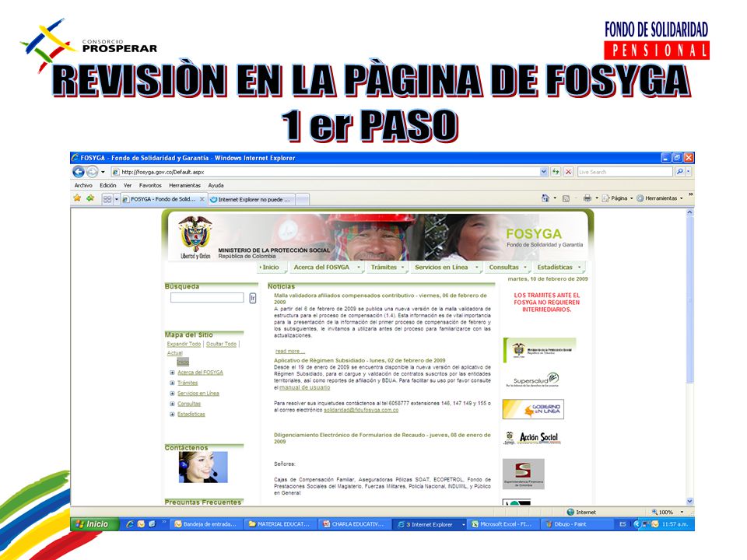Click the RSS Feeds icon in command bar
Screen dimensions: 747x560
[566, 198]
